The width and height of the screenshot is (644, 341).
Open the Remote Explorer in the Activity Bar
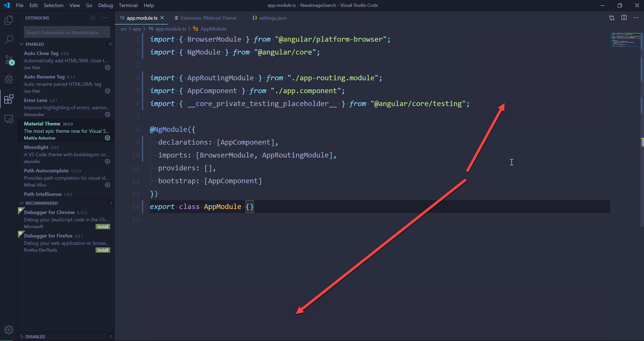(9, 119)
